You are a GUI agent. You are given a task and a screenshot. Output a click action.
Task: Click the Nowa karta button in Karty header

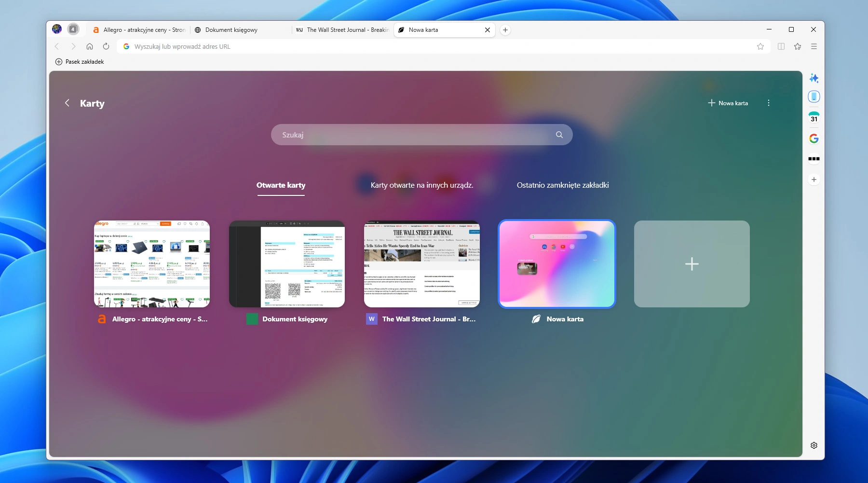(728, 103)
